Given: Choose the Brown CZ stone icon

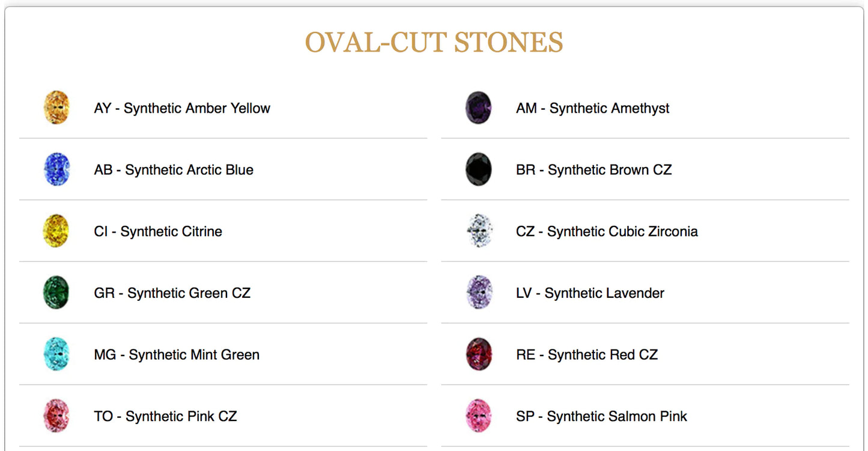Looking at the screenshot, I should (x=479, y=170).
